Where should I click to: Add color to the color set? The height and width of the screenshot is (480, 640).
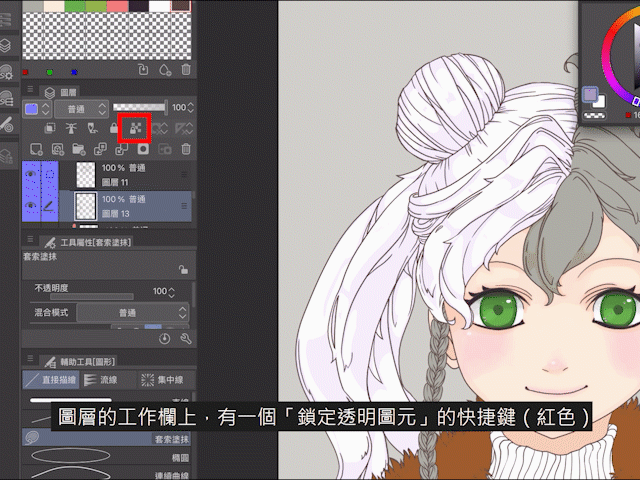pos(164,70)
